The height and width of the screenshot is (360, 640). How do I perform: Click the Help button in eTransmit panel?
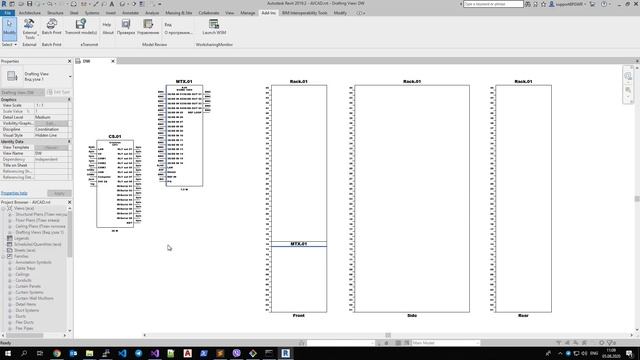coord(107,24)
